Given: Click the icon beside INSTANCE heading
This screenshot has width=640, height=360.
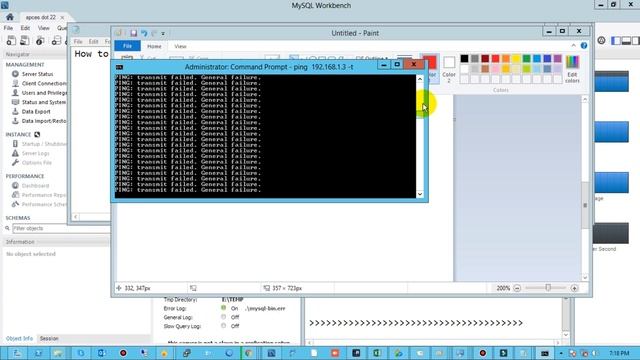Looking at the screenshot, I should click(x=37, y=134).
